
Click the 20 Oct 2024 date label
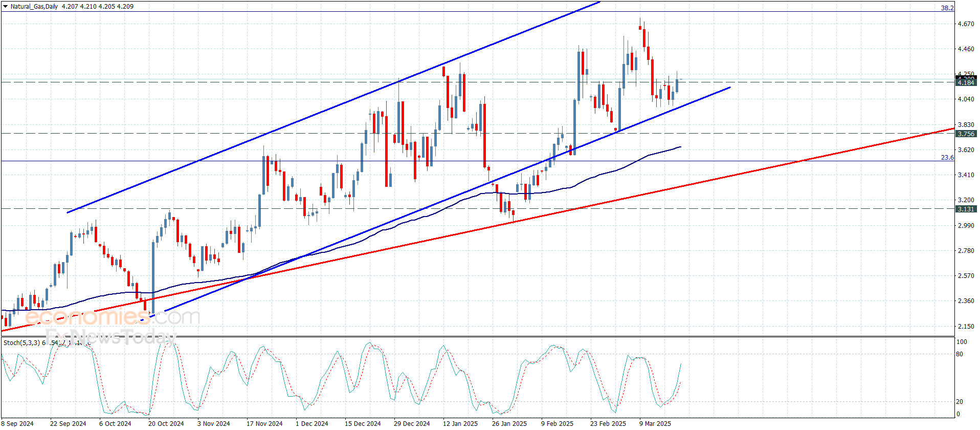click(x=166, y=423)
